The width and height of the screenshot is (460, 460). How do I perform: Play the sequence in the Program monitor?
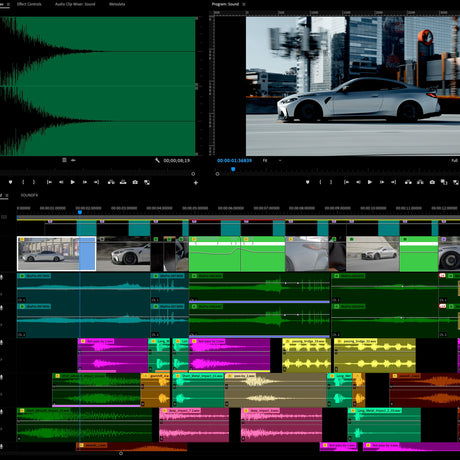370,182
